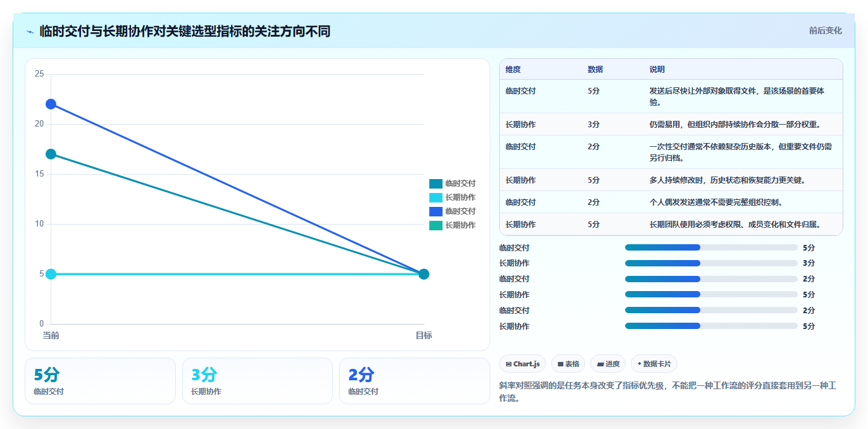This screenshot has height=429, width=868.
Task: Open the 3分 长期协作 stat card
Action: pos(257,381)
